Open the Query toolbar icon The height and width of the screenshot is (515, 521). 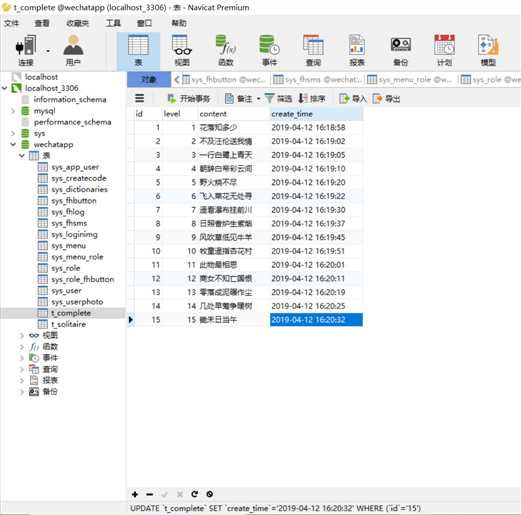click(x=313, y=50)
